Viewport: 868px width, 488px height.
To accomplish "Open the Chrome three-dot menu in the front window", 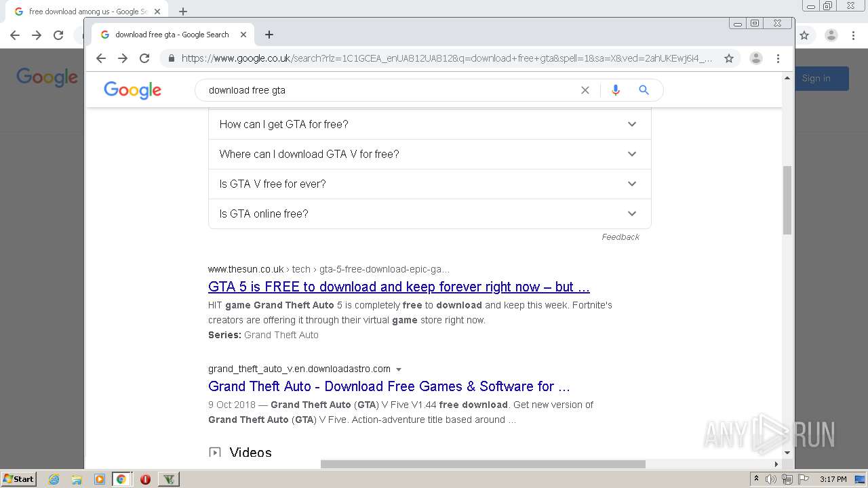I will 778,58.
